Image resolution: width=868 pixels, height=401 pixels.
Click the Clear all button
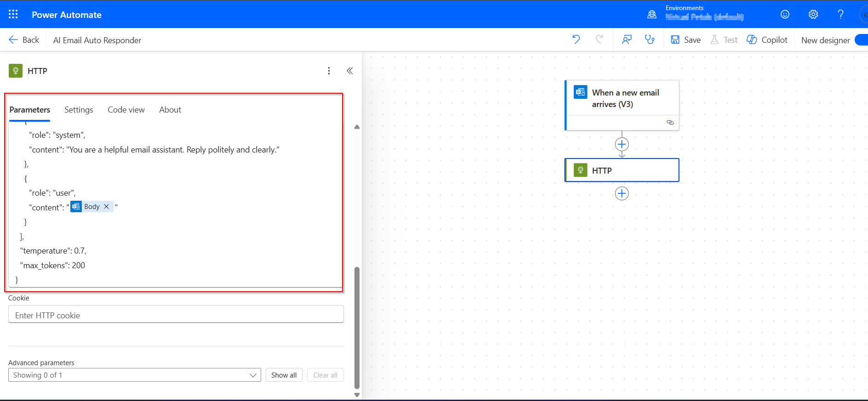(x=325, y=375)
